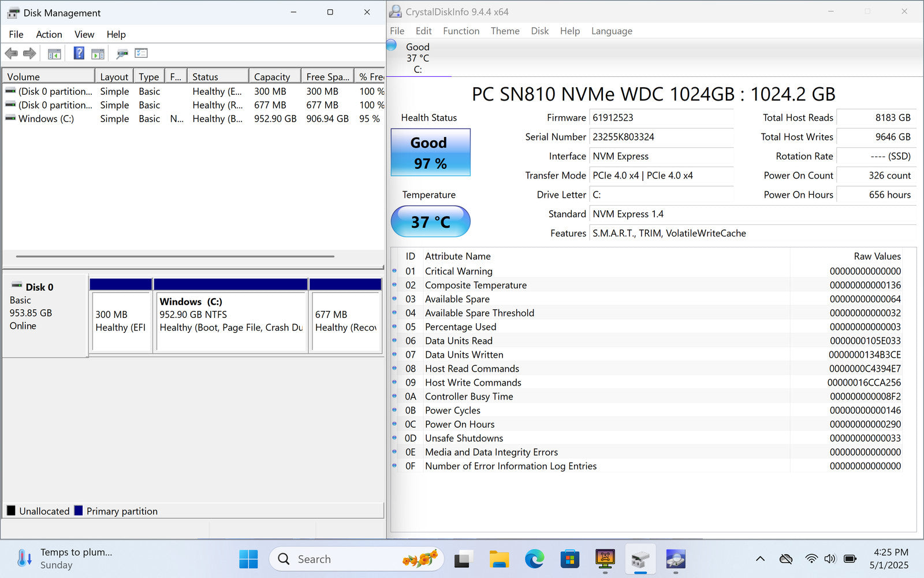Click the Back arrow in Disk Management toolbar
This screenshot has width=924, height=578.
(11, 54)
